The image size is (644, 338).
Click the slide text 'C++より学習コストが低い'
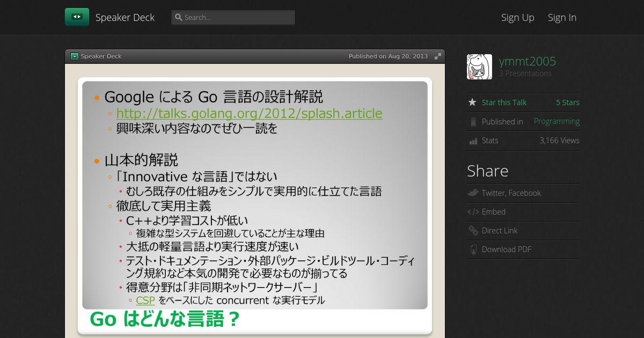(x=187, y=221)
